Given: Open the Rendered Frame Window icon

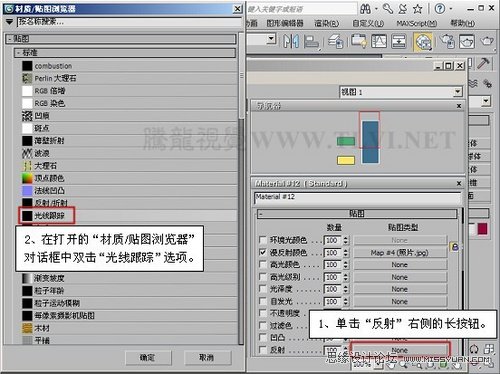Looking at the screenshot, I should pyautogui.click(x=467, y=42).
